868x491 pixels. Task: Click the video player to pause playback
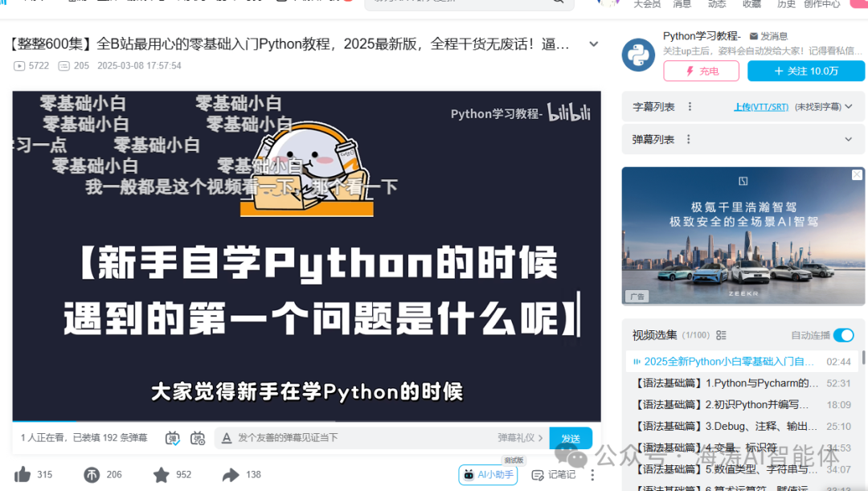click(x=307, y=256)
